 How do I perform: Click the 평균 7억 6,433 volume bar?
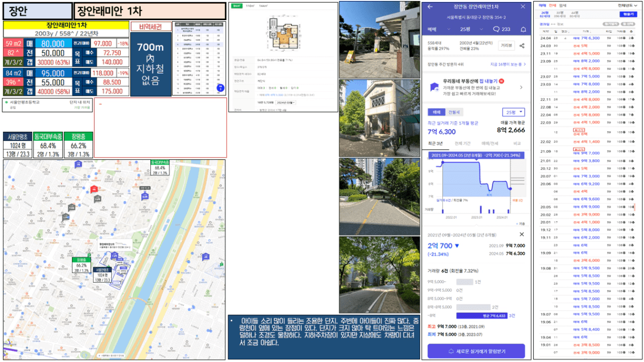(x=482, y=315)
